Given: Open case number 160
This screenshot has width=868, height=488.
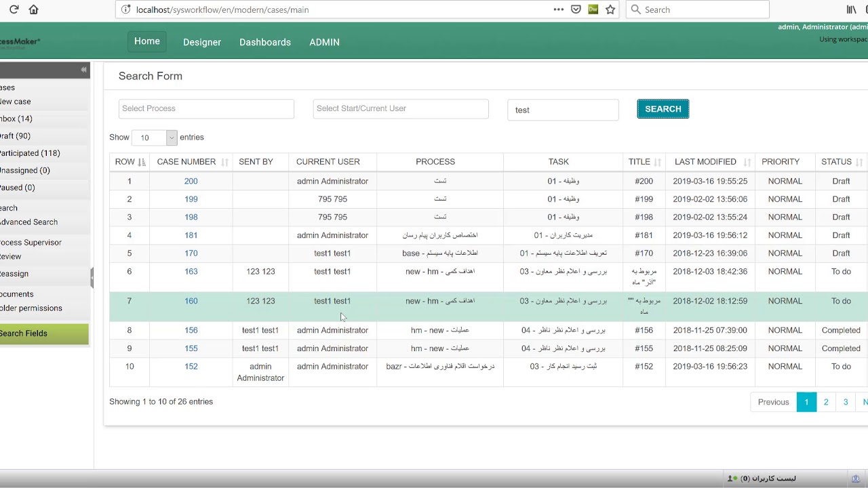Looking at the screenshot, I should (191, 301).
